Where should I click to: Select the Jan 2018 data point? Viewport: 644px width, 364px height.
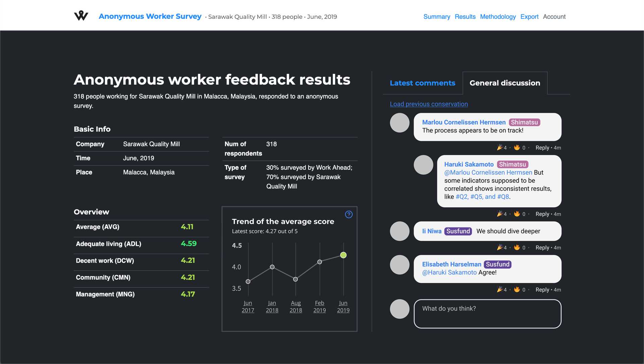coord(272,267)
